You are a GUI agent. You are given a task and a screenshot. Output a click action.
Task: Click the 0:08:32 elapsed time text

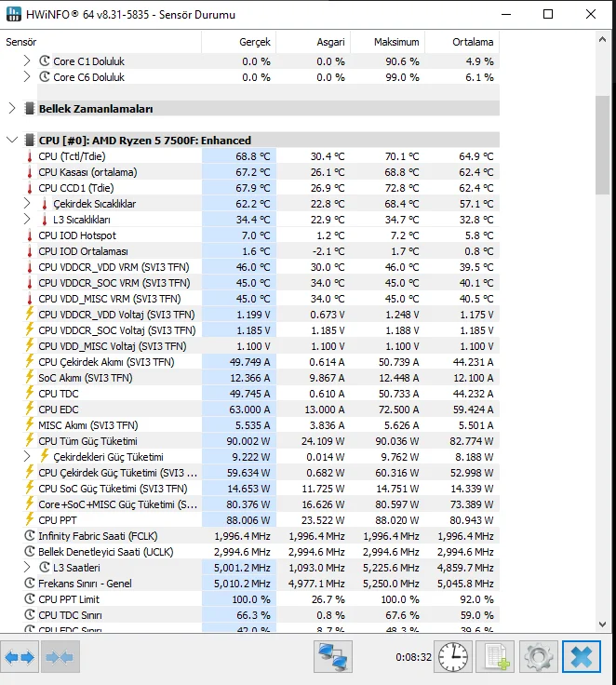pos(413,657)
